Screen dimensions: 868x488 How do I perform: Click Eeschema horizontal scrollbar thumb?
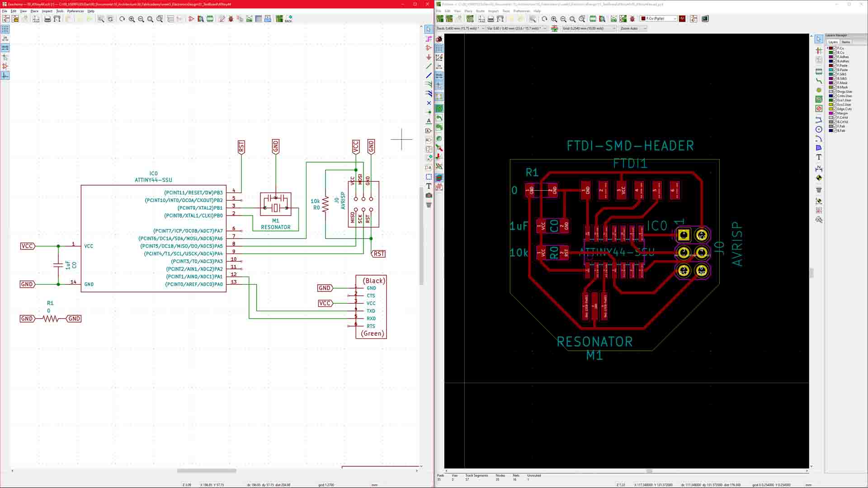tap(207, 470)
